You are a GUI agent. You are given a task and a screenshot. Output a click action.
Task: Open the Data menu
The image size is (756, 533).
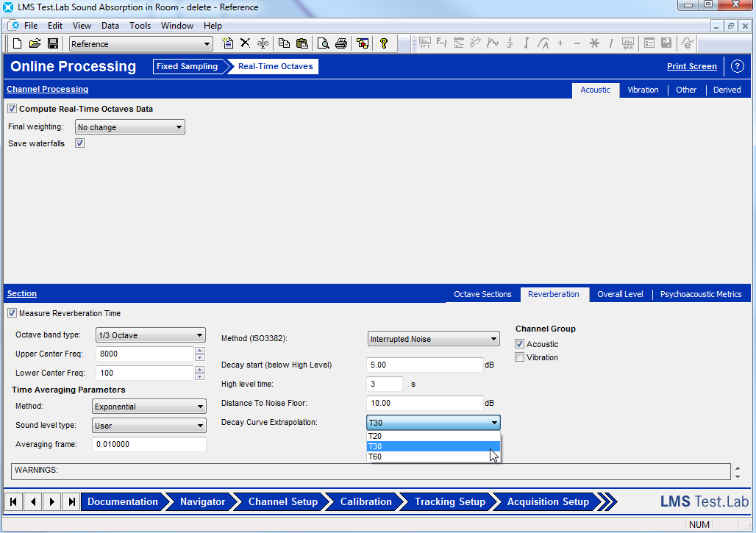(110, 26)
